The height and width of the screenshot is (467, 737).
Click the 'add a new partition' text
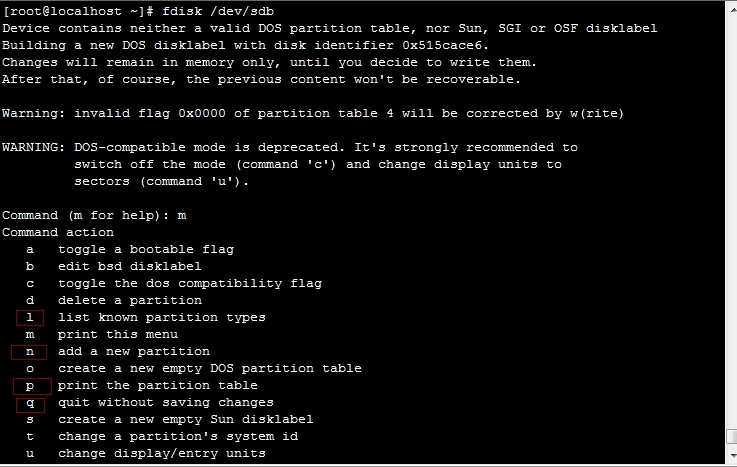(134, 351)
